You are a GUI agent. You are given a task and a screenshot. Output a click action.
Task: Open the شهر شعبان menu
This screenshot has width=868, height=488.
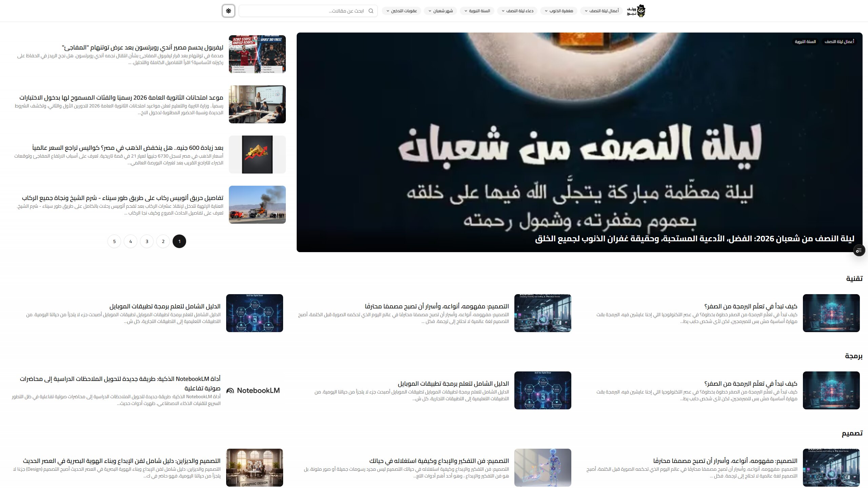[440, 11]
